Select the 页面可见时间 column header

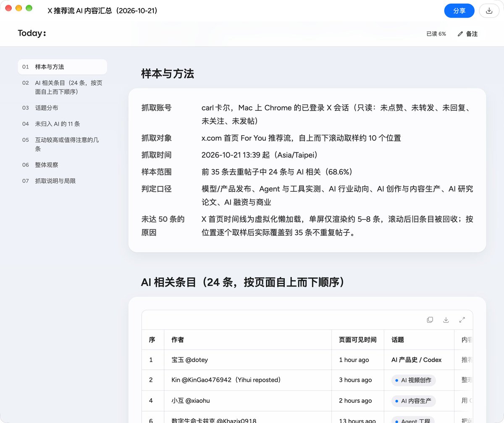click(x=358, y=340)
